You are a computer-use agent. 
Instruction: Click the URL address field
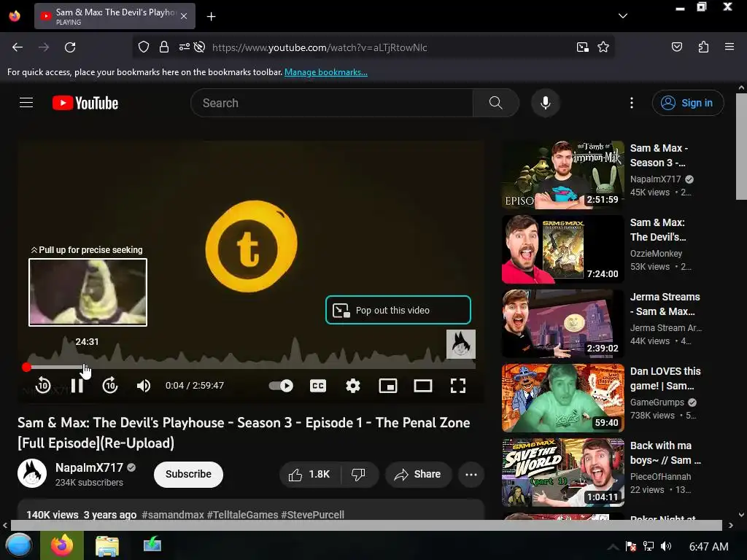pyautogui.click(x=320, y=47)
